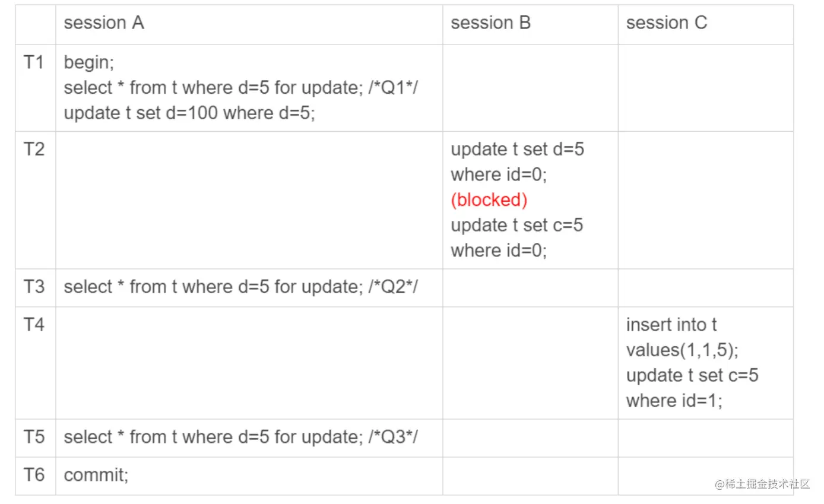Image resolution: width=824 pixels, height=504 pixels.
Task: Select the T5 row label
Action: pos(34,438)
